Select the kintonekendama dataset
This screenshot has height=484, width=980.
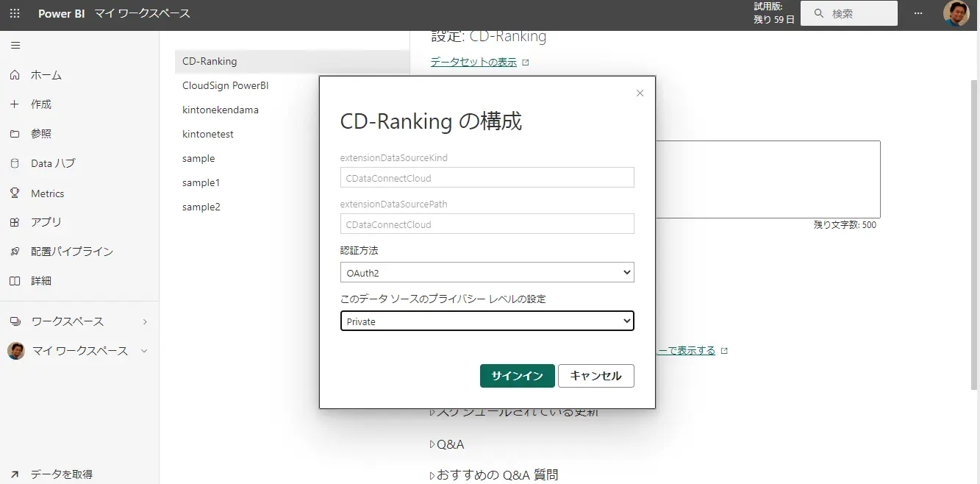click(x=221, y=110)
